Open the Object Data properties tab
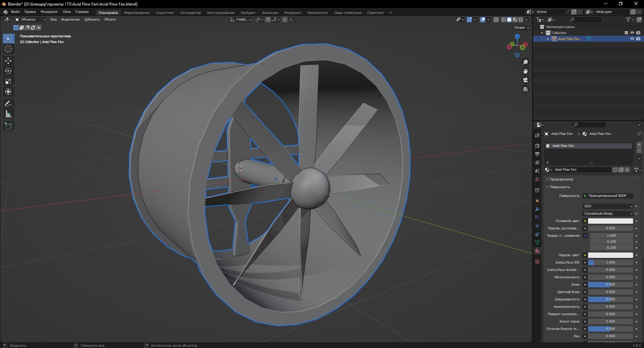The height and width of the screenshot is (348, 644). pos(537,242)
